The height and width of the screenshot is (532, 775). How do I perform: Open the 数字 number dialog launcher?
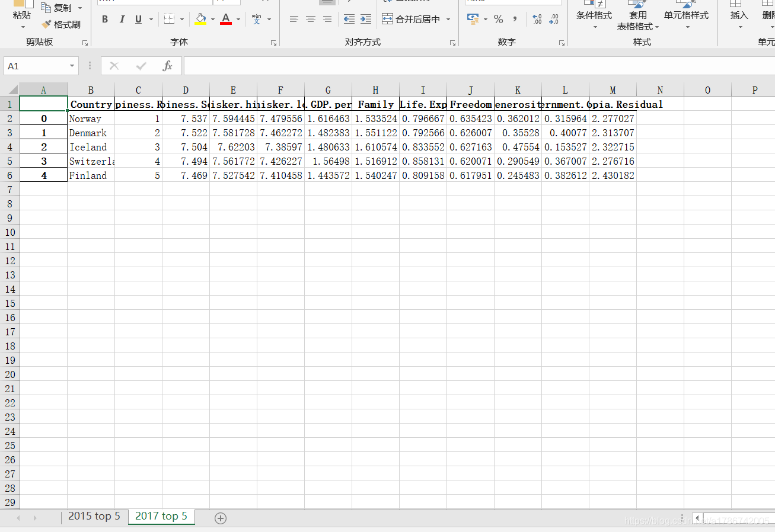coord(562,43)
